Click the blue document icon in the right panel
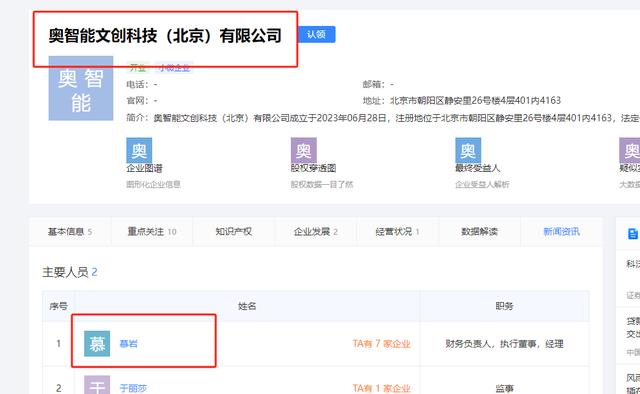This screenshot has height=394, width=640. [x=633, y=234]
